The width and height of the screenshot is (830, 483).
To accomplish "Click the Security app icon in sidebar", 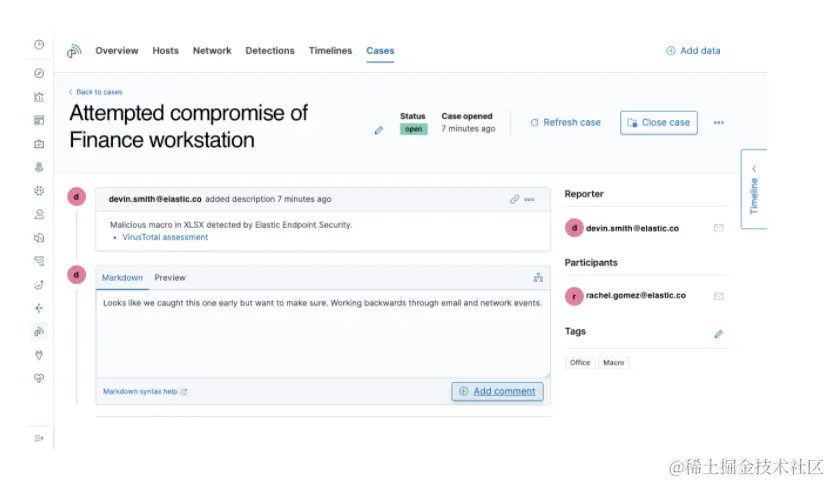I will tap(39, 331).
